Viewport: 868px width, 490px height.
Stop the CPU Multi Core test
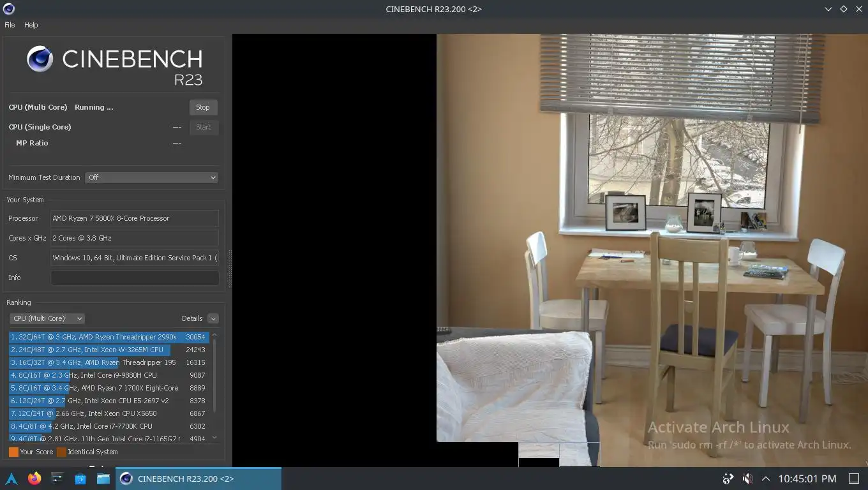coord(203,107)
